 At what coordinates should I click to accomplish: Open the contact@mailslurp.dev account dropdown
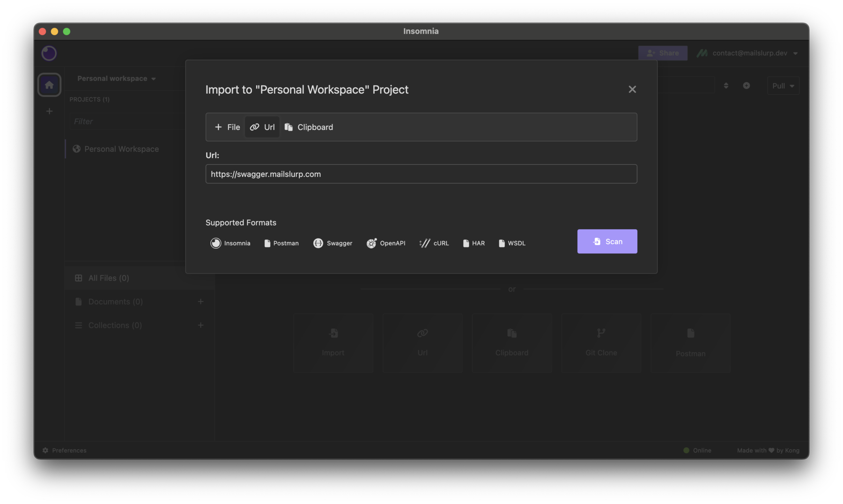(747, 53)
